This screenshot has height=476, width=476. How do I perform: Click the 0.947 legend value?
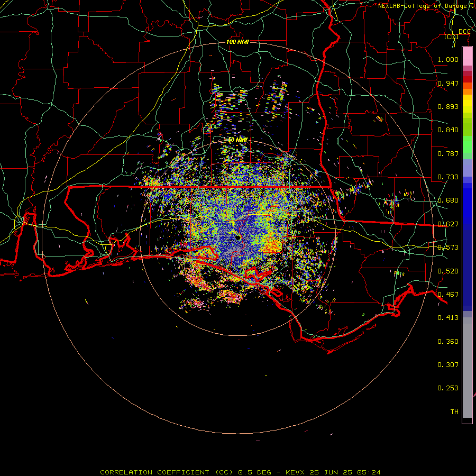tap(448, 83)
